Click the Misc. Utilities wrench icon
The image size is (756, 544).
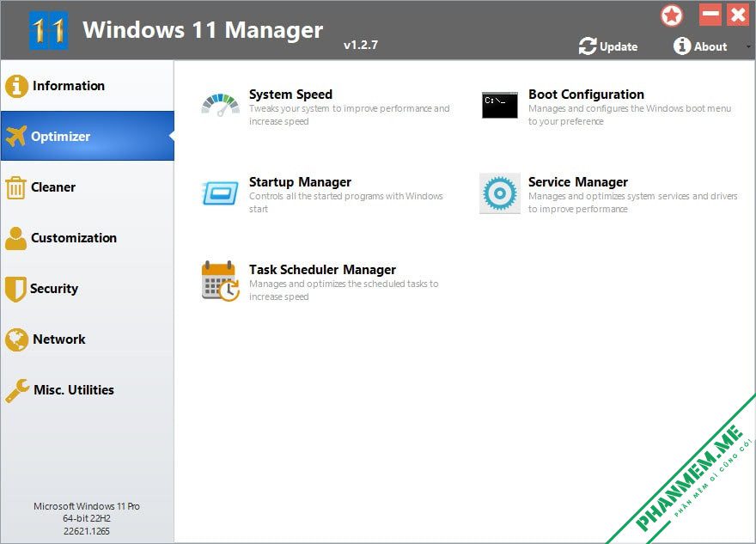point(17,390)
